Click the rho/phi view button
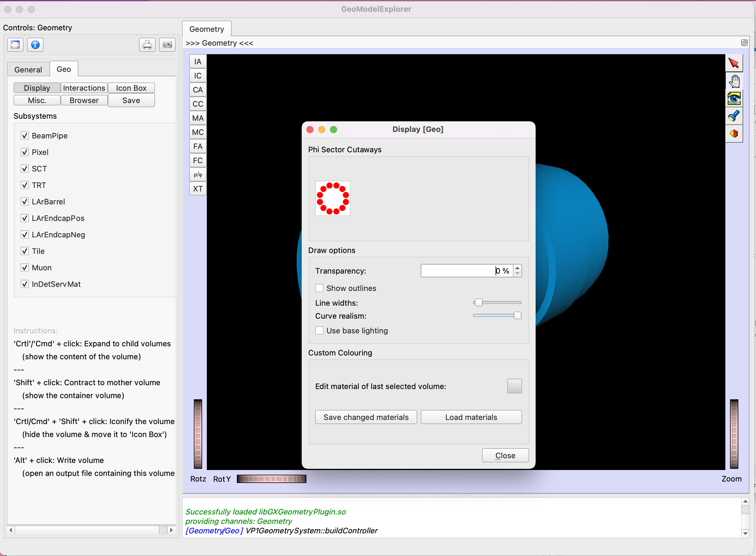756x556 pixels. click(198, 175)
